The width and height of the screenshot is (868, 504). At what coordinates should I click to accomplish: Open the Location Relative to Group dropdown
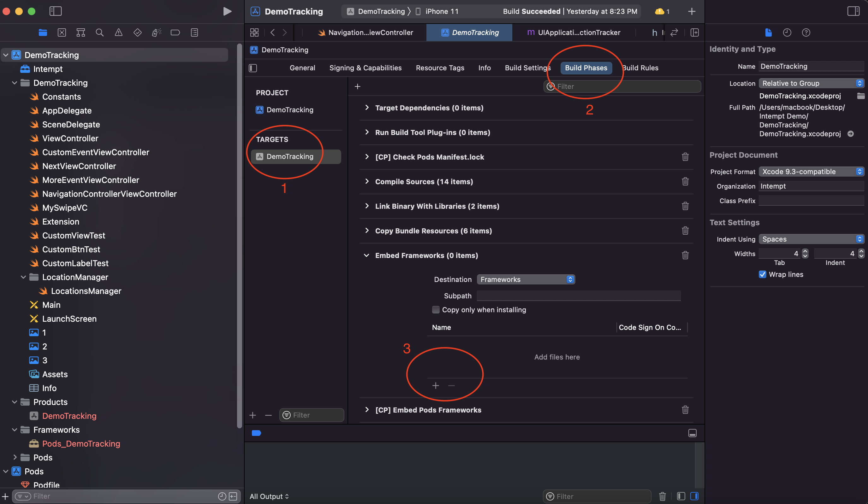tap(812, 83)
